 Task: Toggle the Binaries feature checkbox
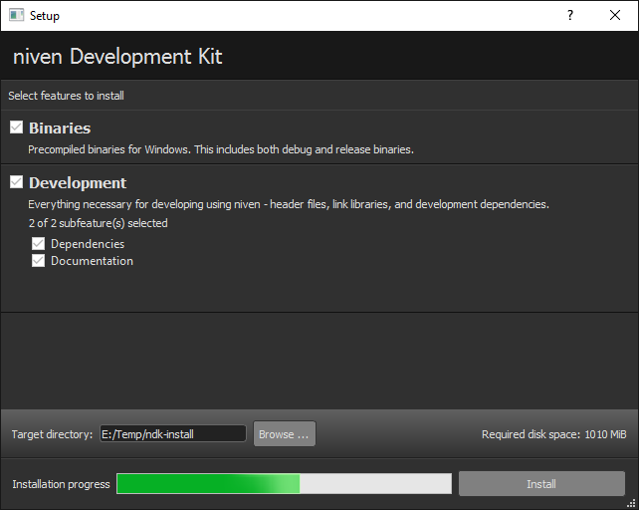tap(16, 127)
